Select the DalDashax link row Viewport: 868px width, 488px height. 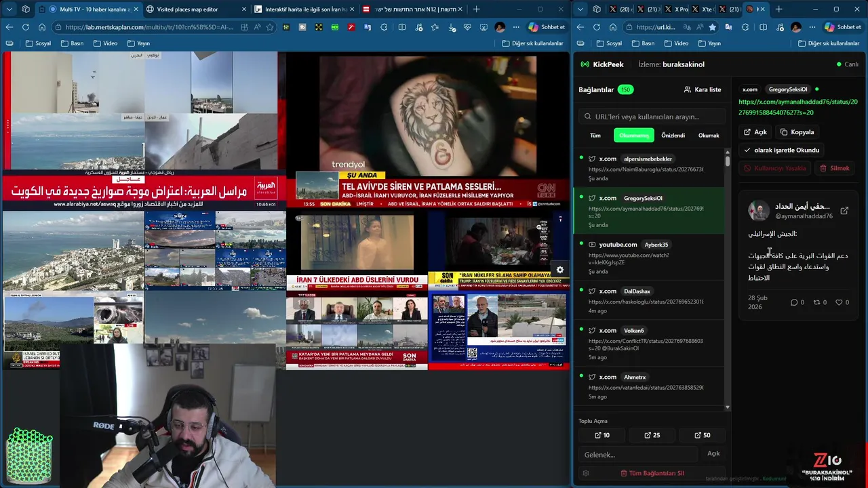point(650,300)
